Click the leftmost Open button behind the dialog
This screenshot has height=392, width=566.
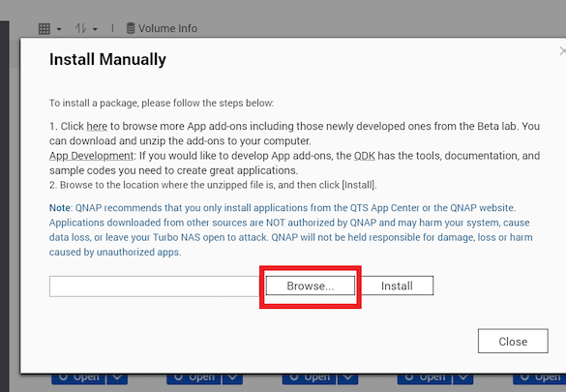(78, 378)
